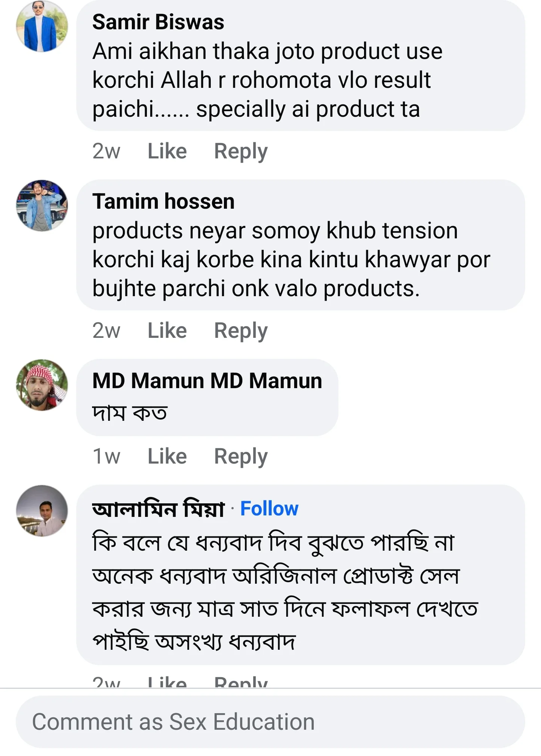Click the 2w timestamp on Tamim hossen's comment
Screen dimensions: 541x756
[x=106, y=330]
